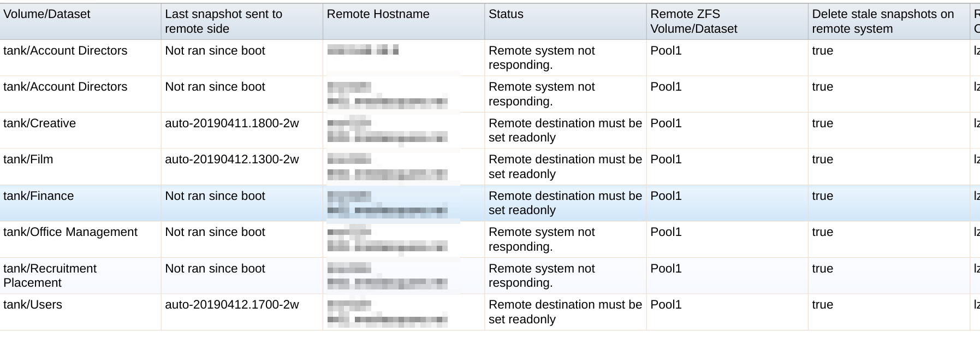Click the Last snapshot sent column header
The height and width of the screenshot is (337, 980).
[223, 21]
